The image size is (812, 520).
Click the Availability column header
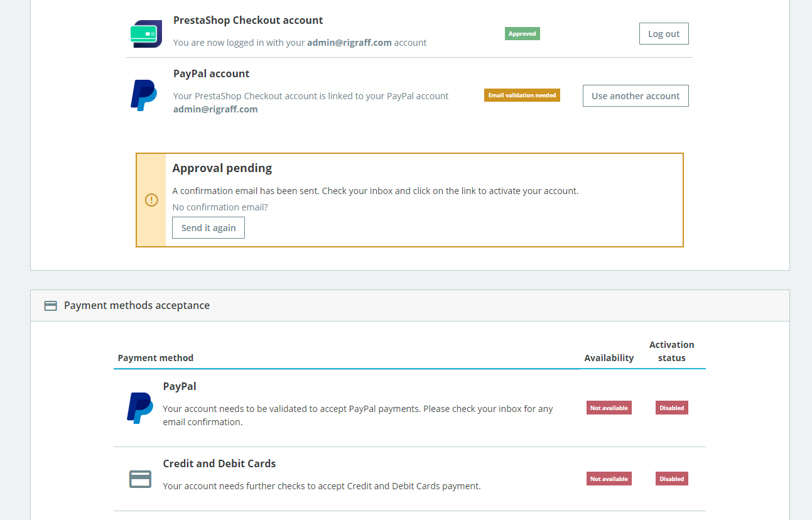pyautogui.click(x=609, y=358)
